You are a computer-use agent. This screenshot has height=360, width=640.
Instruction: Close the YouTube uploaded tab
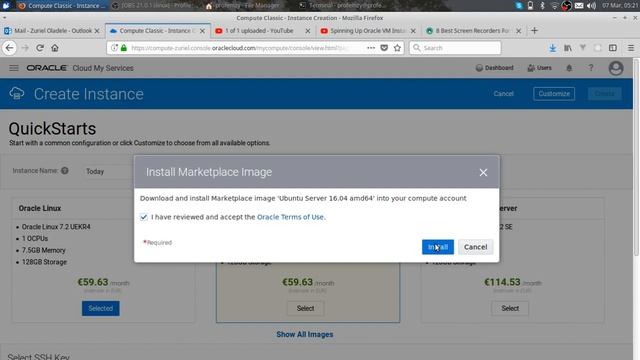308,31
